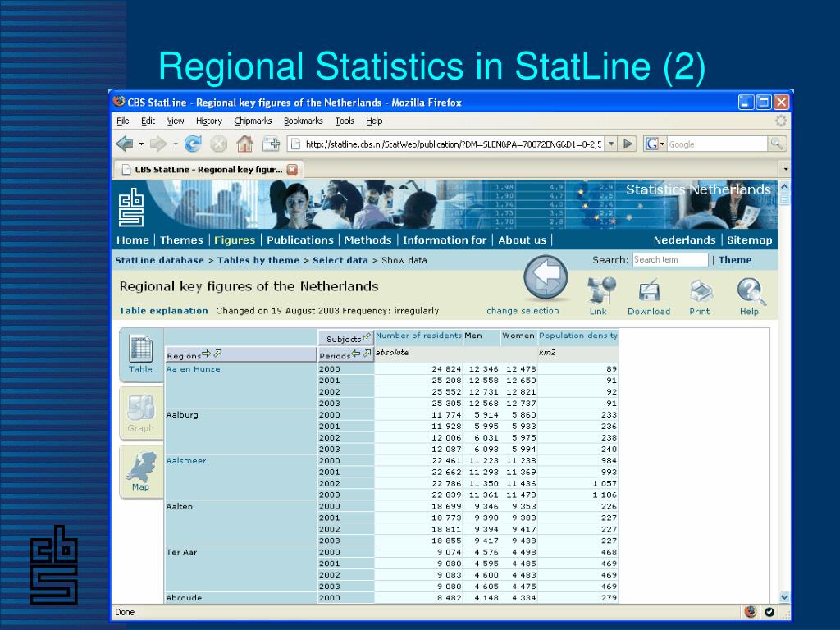
Task: Open Information for navigation link
Action: coord(445,240)
